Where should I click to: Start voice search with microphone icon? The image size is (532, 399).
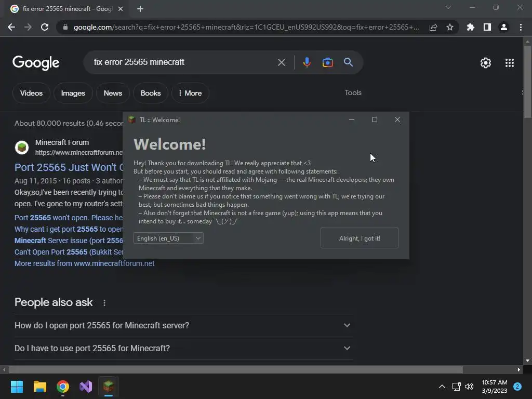pyautogui.click(x=307, y=62)
